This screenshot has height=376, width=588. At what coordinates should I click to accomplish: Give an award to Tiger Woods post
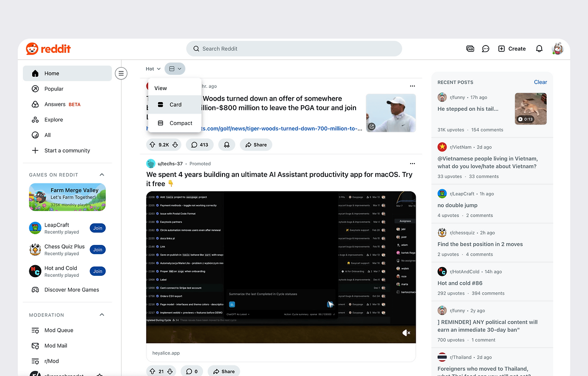point(226,145)
